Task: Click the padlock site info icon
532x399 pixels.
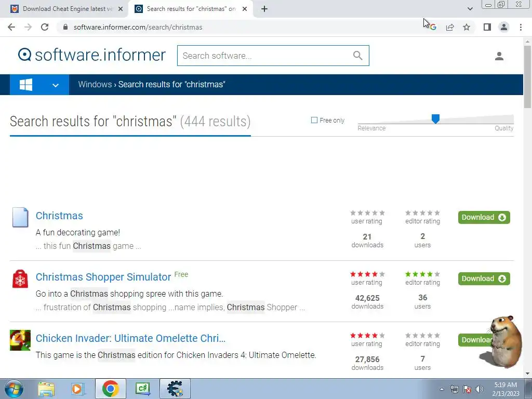Action: click(x=65, y=27)
